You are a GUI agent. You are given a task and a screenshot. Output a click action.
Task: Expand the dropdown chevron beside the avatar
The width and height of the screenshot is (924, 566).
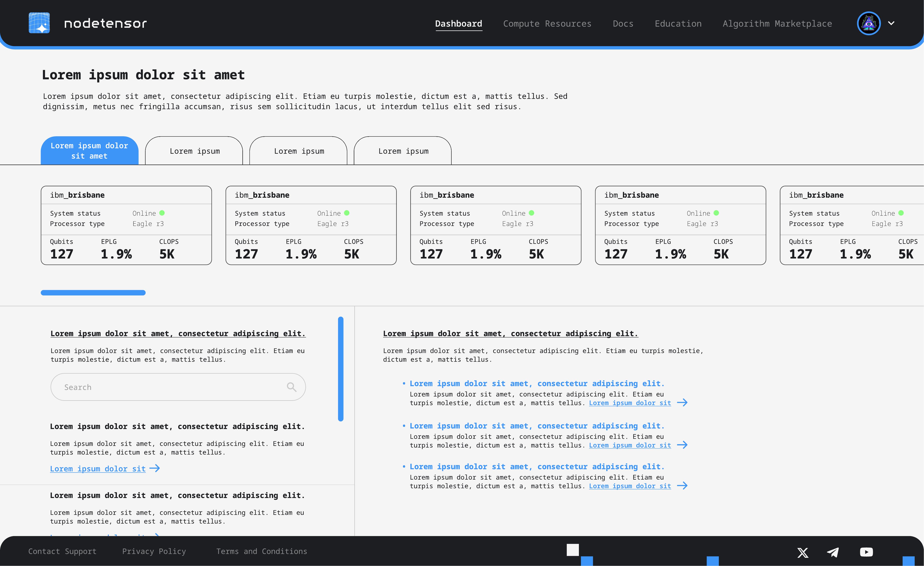click(x=892, y=23)
